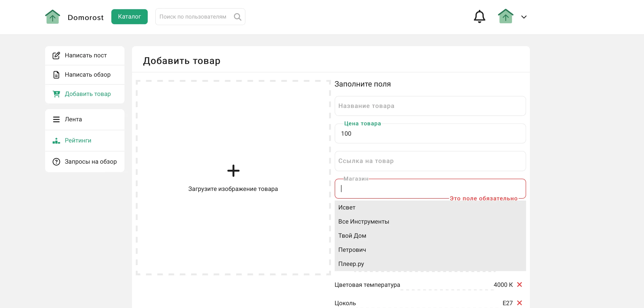Delete the Цоколь E27 attribute row
The height and width of the screenshot is (308, 644).
[519, 303]
